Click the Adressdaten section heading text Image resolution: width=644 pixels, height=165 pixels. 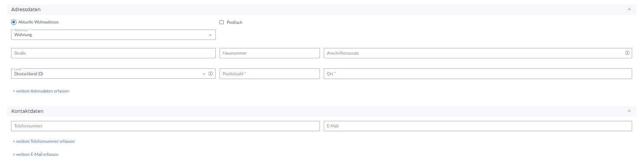(x=26, y=9)
